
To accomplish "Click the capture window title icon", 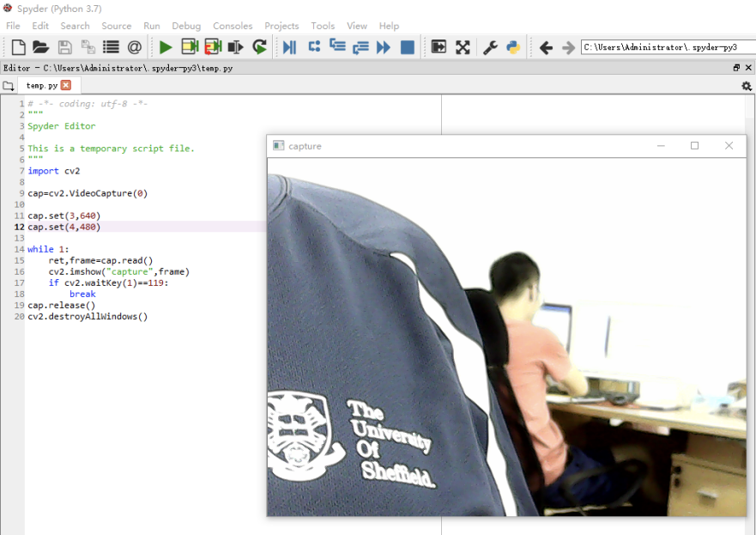I will click(x=279, y=146).
